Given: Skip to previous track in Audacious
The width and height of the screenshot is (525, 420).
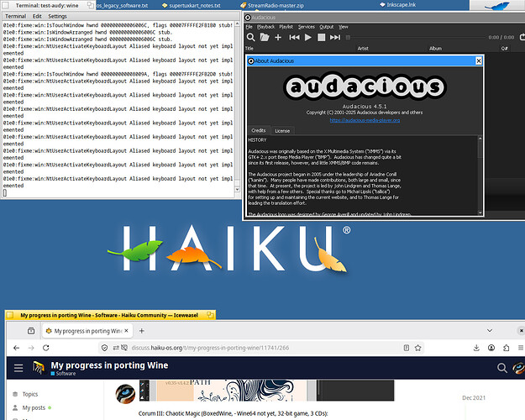Looking at the screenshot, I should [x=294, y=38].
